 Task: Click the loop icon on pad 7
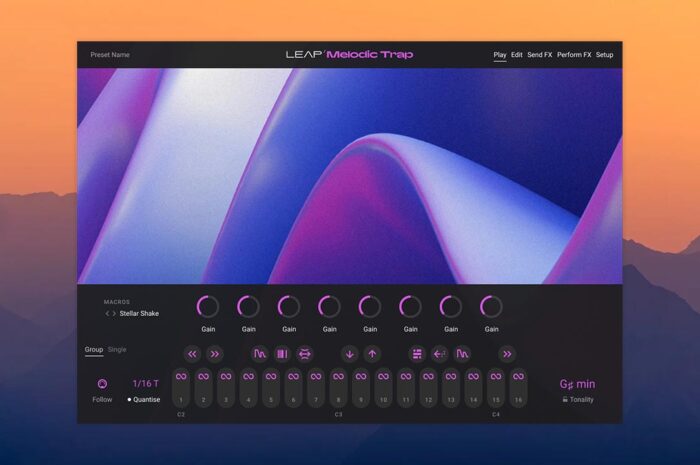(316, 377)
